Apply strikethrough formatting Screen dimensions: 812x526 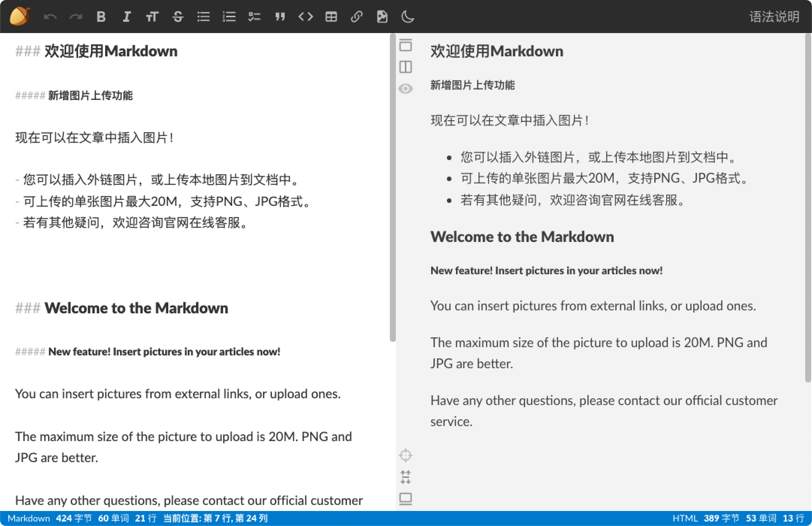click(178, 17)
